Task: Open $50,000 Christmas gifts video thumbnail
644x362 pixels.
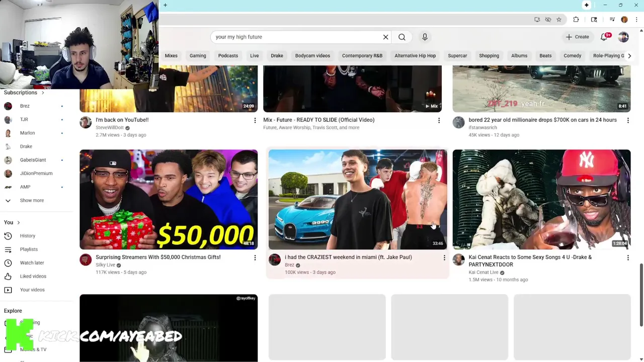Action: click(169, 199)
